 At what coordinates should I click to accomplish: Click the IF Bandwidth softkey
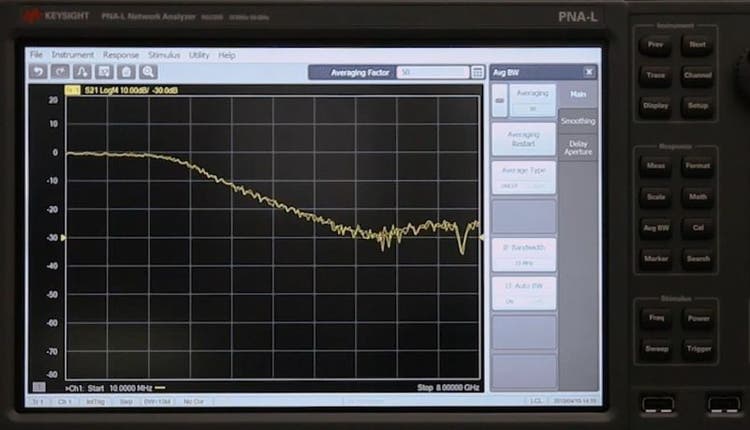[x=523, y=252]
